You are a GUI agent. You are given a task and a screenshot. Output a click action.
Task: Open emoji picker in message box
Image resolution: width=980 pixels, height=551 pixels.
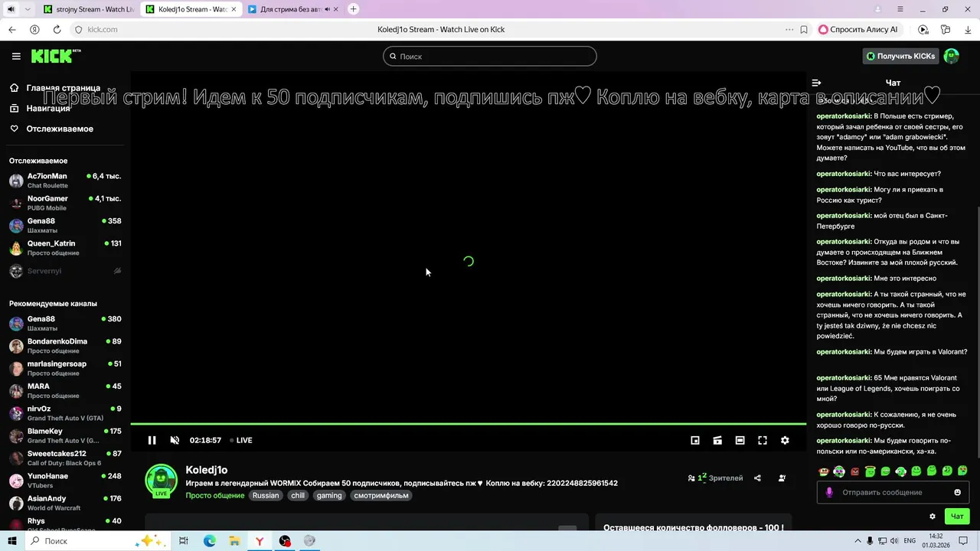(x=957, y=492)
